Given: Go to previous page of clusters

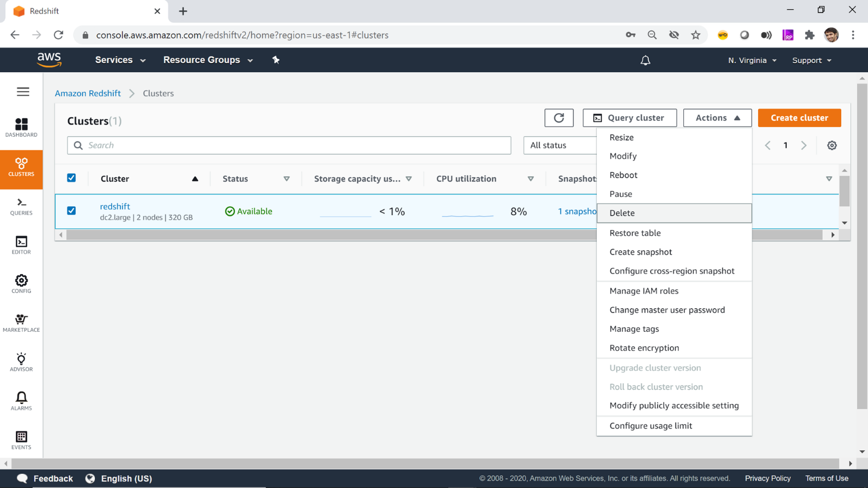Looking at the screenshot, I should 768,145.
